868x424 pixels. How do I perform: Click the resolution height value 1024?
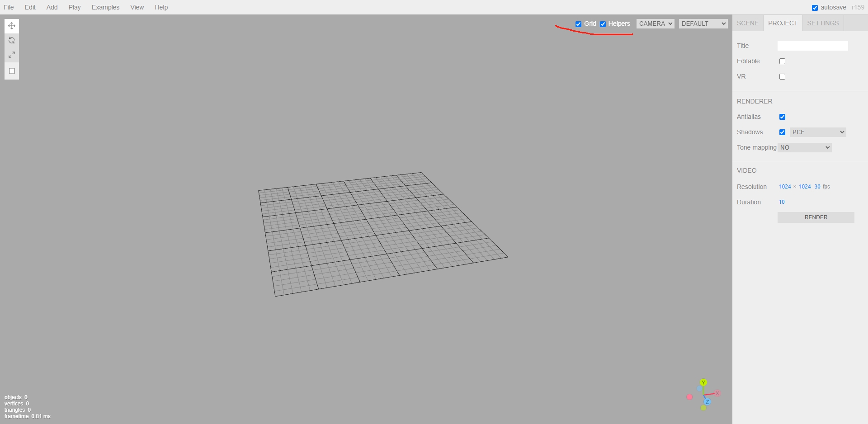[x=805, y=187]
